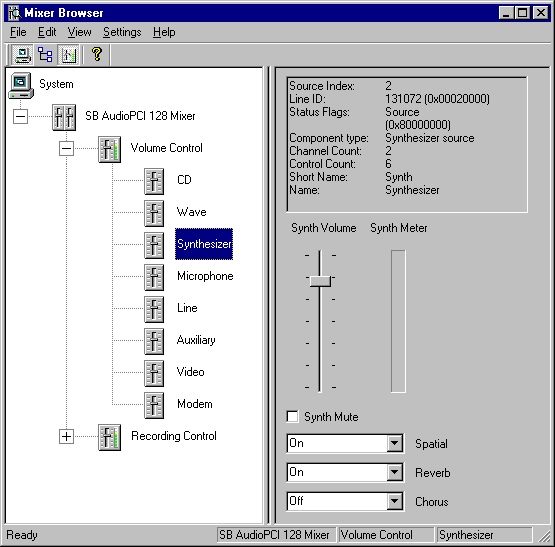The height and width of the screenshot is (547, 555).
Task: Click status bar Volume Control pane
Action: (386, 535)
